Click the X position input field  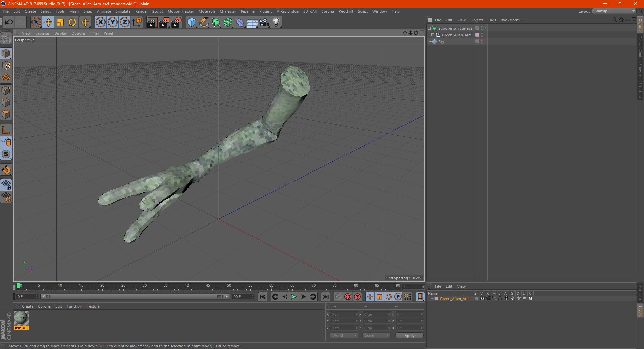pyautogui.click(x=343, y=314)
